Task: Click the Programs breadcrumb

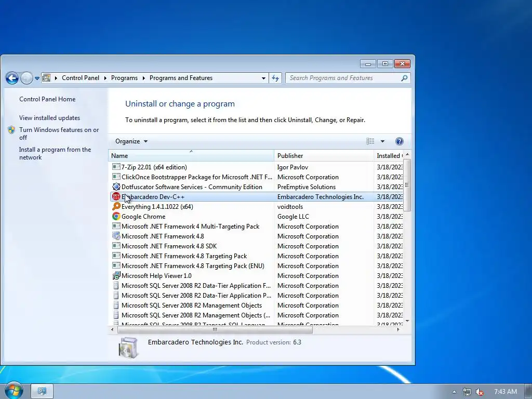Action: [x=124, y=78]
